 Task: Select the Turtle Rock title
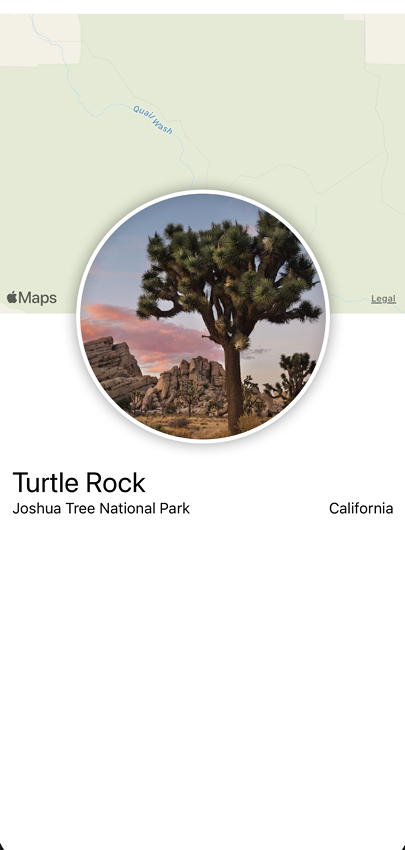79,482
